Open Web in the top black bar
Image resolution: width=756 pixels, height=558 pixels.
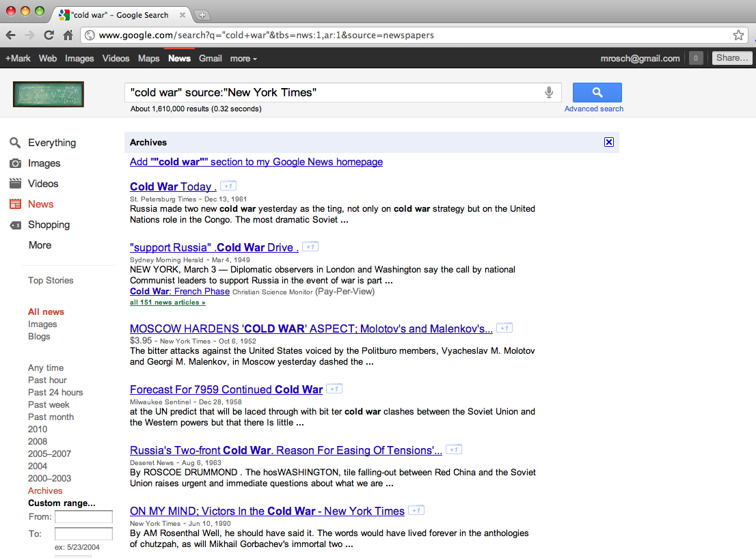point(48,58)
